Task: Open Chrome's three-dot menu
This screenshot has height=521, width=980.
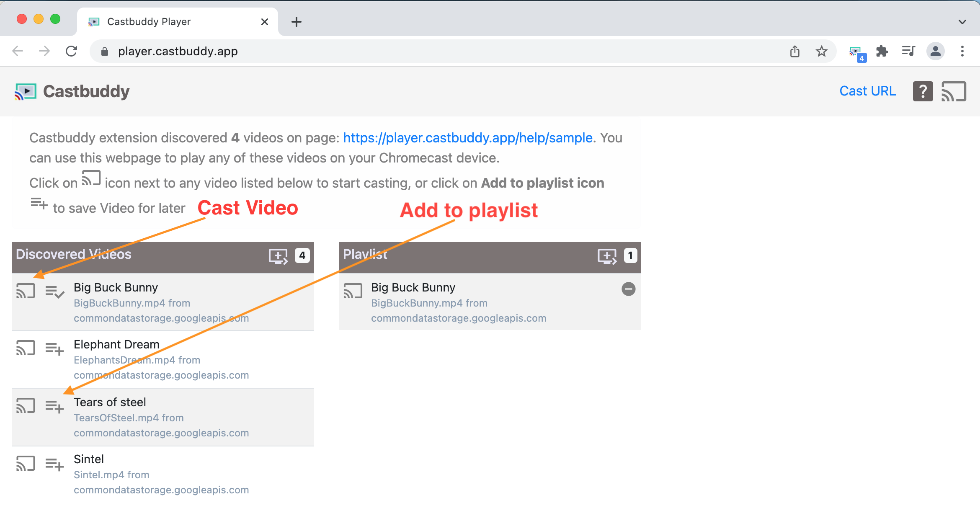Action: coord(962,51)
